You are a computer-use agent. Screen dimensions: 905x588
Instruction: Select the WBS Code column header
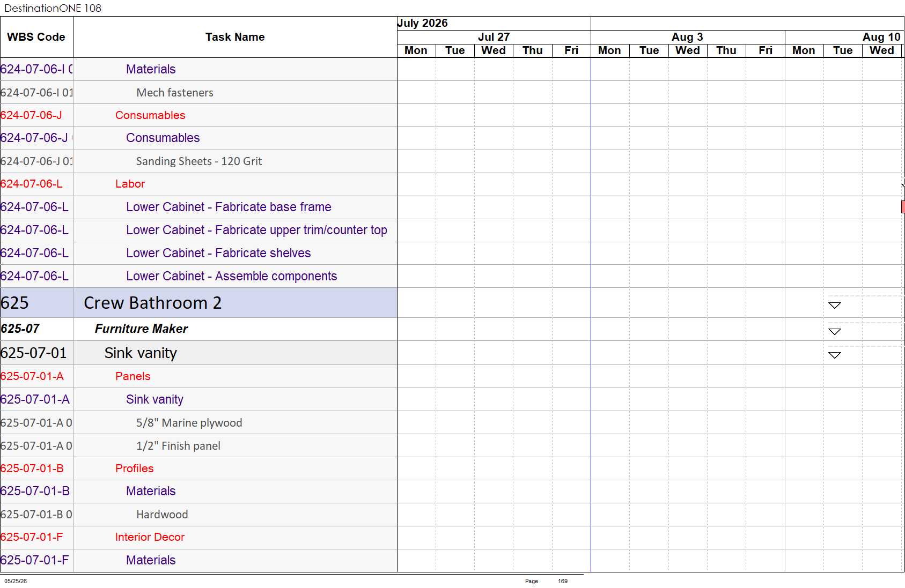pos(36,37)
